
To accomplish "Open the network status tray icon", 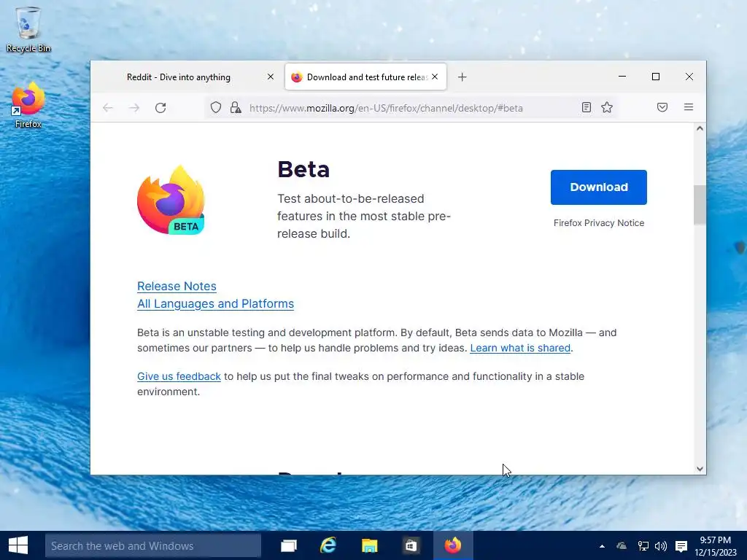I will (643, 546).
